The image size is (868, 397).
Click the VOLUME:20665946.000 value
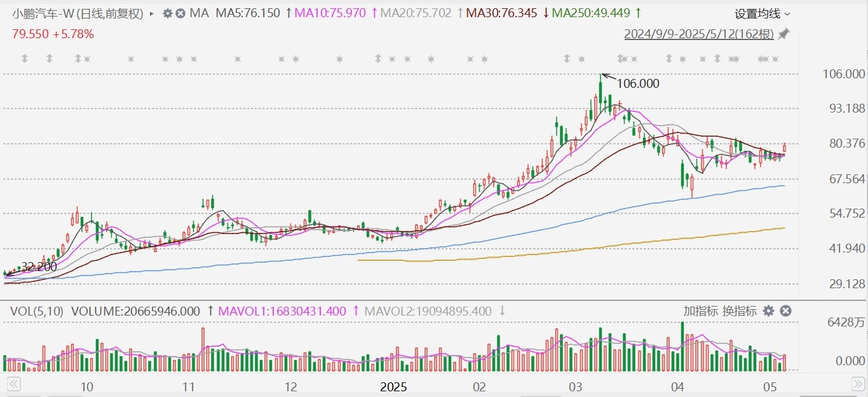pyautogui.click(x=135, y=311)
